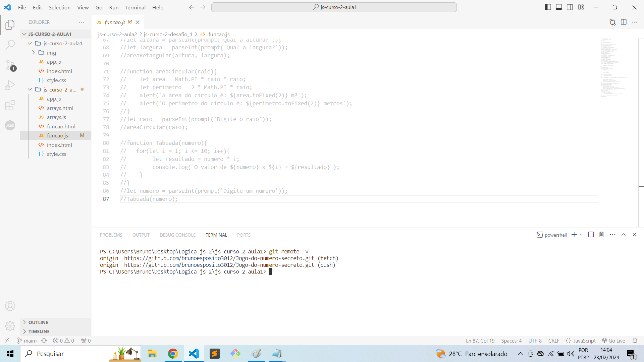Click funcao.js filename in Explorer
The width and height of the screenshot is (644, 362).
tap(57, 135)
